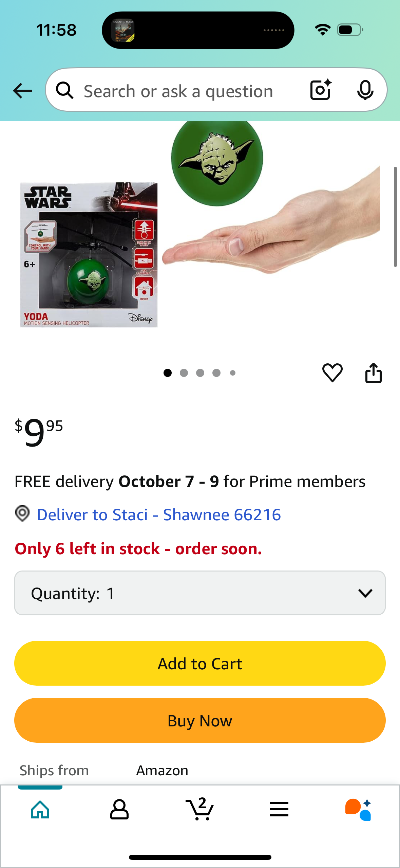Open the account profile tab
Image resolution: width=400 pixels, height=868 pixels.
(x=119, y=809)
